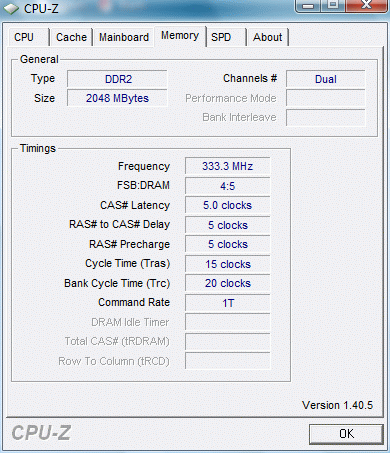Select Cycle Time (Tras) value 15 clocks

tap(227, 264)
